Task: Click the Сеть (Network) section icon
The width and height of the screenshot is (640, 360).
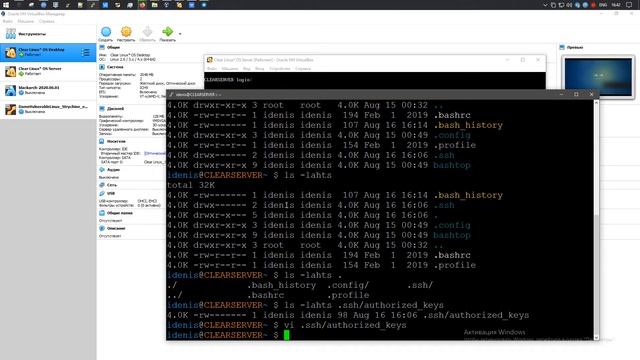Action: click(102, 185)
